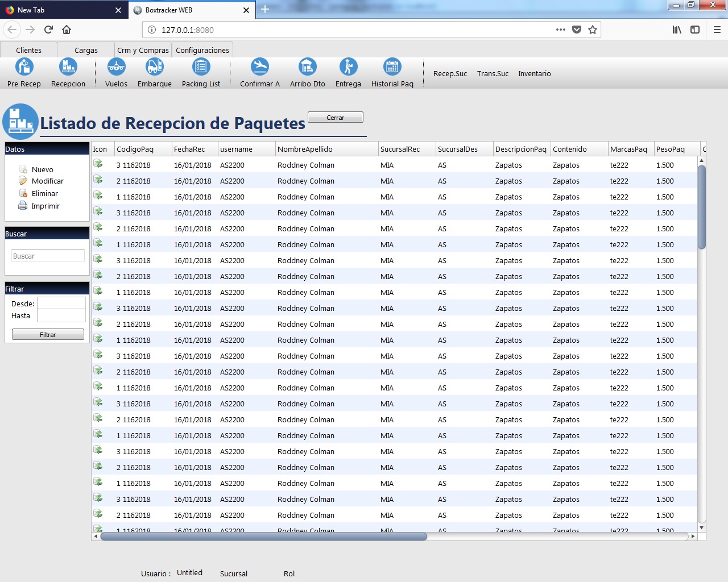This screenshot has height=582, width=728.
Task: Focus the Desde date field
Action: pos(61,304)
